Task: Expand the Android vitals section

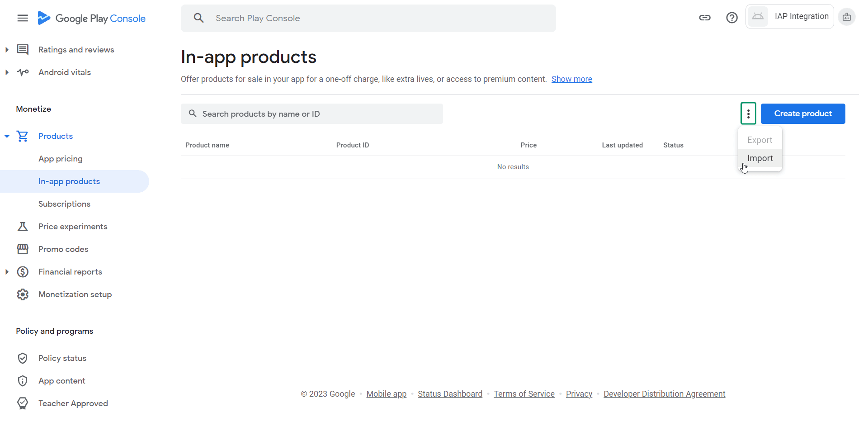Action: pyautogui.click(x=7, y=72)
